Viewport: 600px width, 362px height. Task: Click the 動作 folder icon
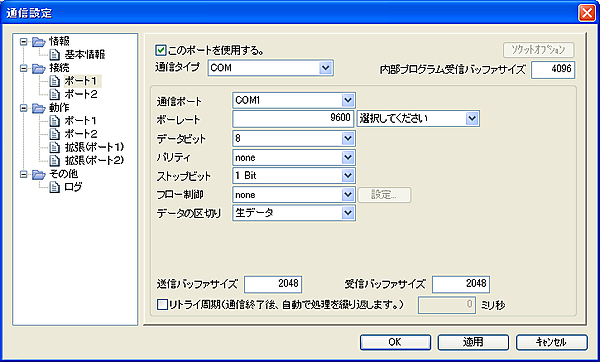pyautogui.click(x=39, y=108)
